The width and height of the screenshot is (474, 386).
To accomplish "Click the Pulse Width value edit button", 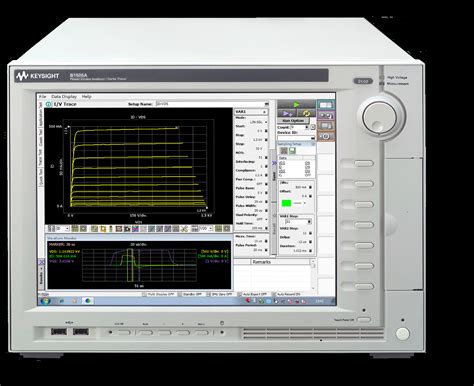I will [266, 210].
